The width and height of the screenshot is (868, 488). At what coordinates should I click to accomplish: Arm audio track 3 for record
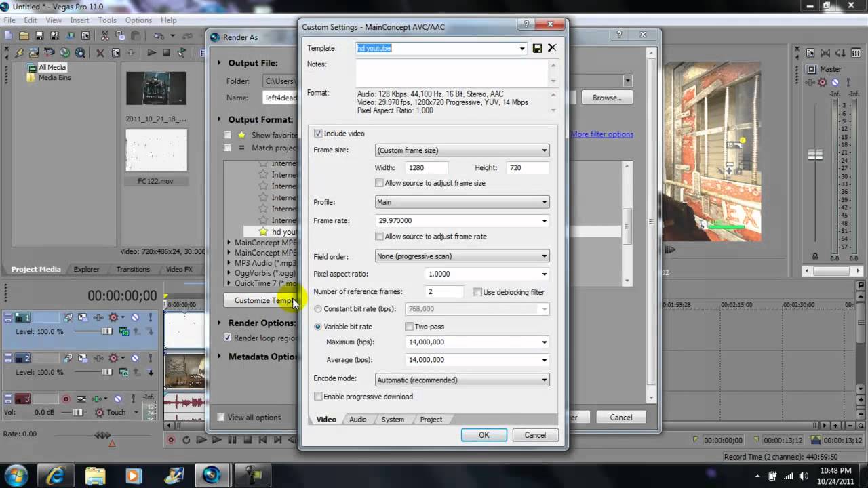coord(66,399)
